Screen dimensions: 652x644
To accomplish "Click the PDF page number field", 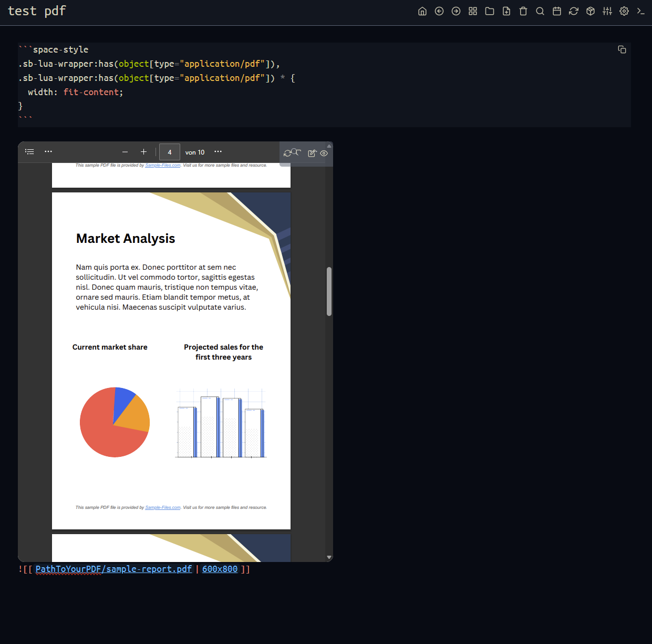I will (170, 152).
